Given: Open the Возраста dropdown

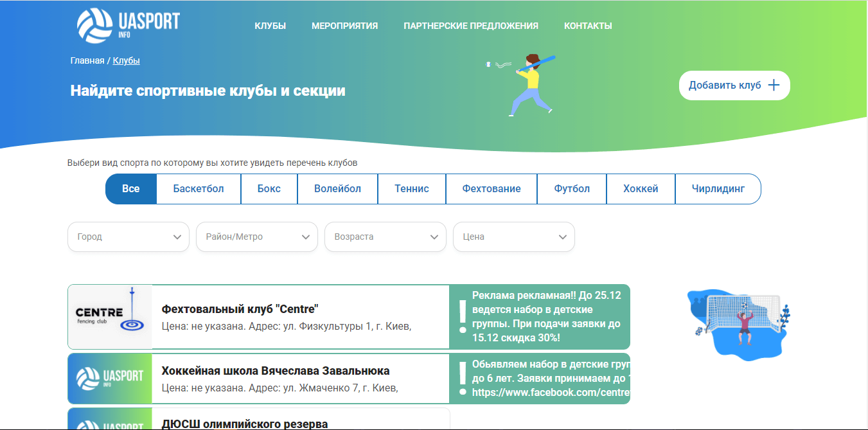Looking at the screenshot, I should pos(385,237).
